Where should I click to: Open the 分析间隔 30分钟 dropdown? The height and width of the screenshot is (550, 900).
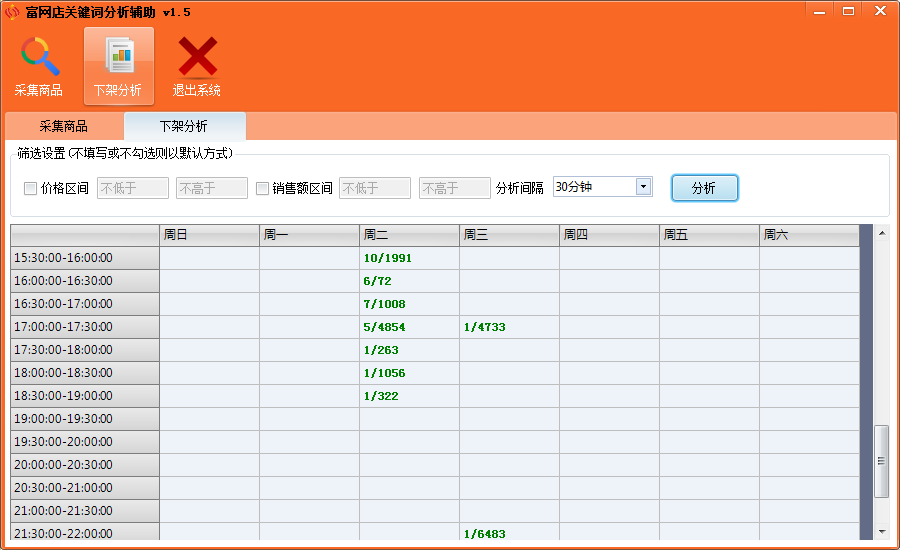pyautogui.click(x=643, y=187)
